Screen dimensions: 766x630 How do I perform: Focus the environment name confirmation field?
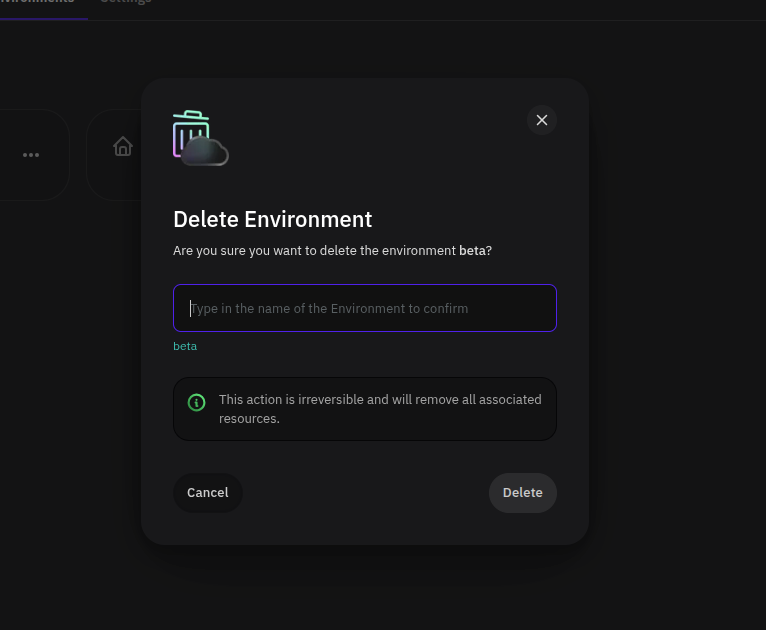pyautogui.click(x=365, y=308)
